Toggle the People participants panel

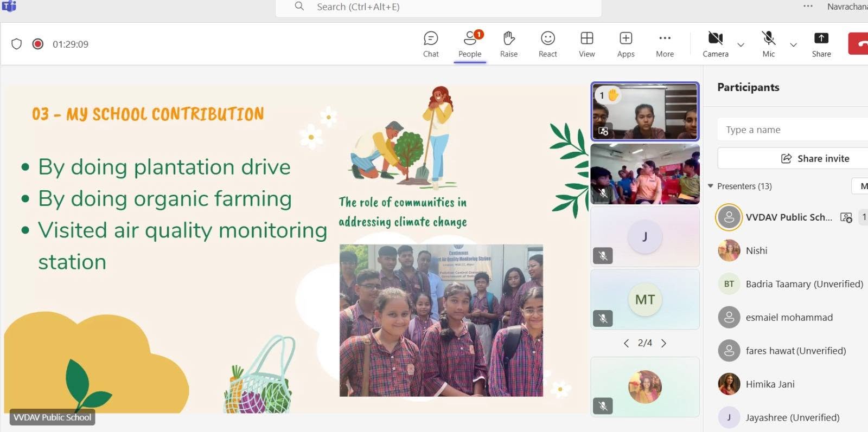click(470, 44)
